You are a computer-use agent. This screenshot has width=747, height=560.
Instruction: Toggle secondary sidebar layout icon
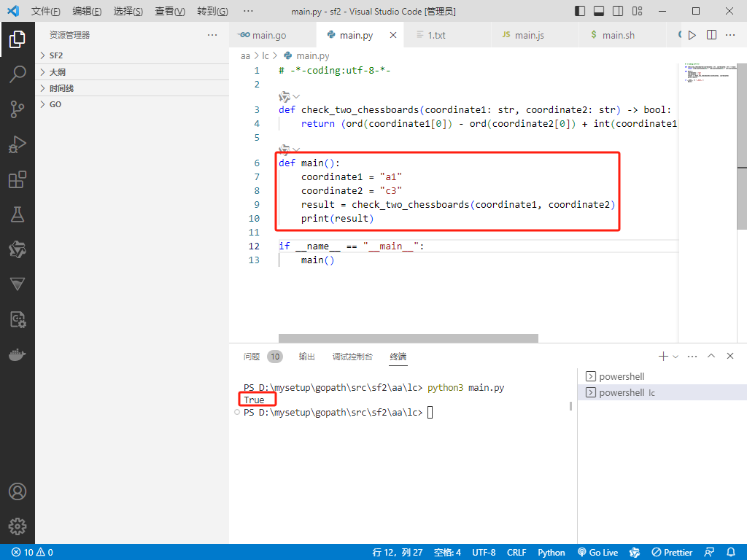pos(618,11)
